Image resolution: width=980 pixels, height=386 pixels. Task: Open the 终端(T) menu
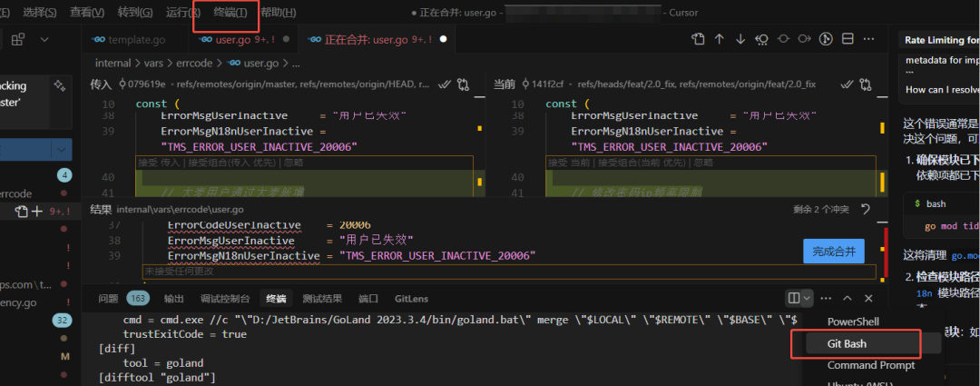tap(230, 13)
